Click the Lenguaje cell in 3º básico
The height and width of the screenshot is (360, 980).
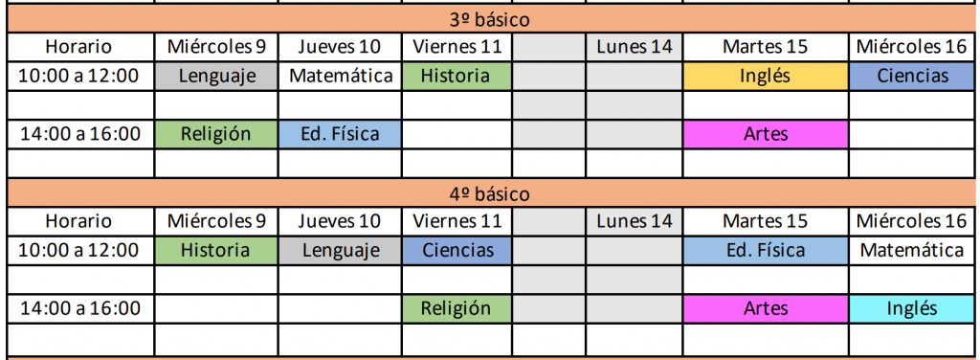[x=216, y=77]
